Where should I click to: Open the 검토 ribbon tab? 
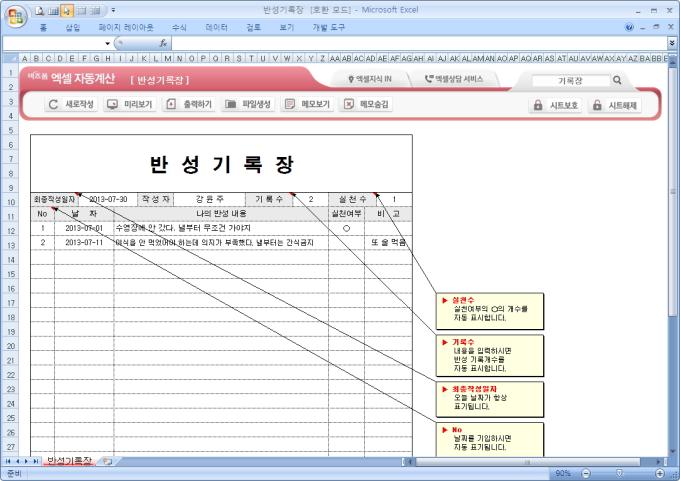click(254, 28)
